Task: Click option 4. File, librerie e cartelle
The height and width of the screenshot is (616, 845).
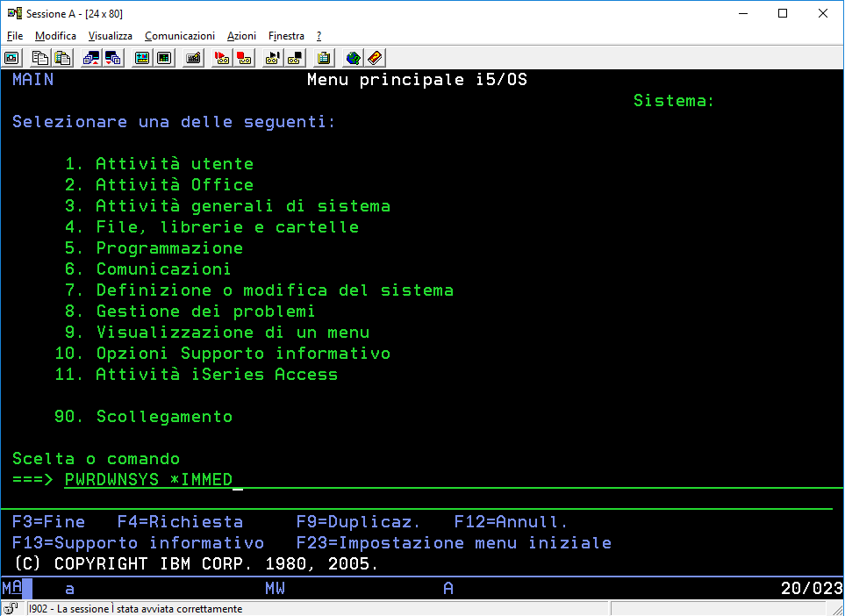Action: tap(211, 227)
